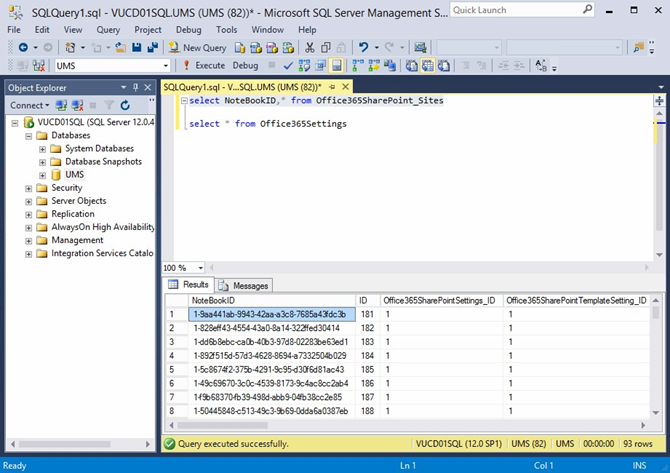Click the Disconnect server icon in Object Explorer
670x473 pixels.
click(76, 105)
